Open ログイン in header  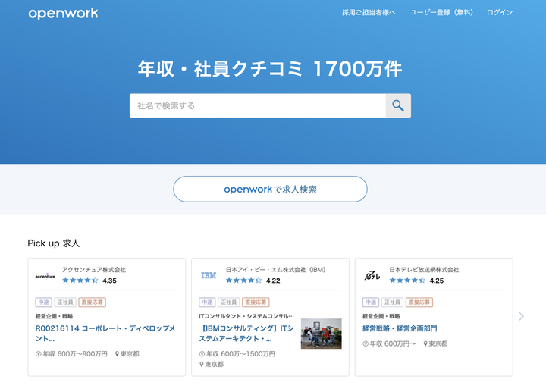[x=500, y=13]
